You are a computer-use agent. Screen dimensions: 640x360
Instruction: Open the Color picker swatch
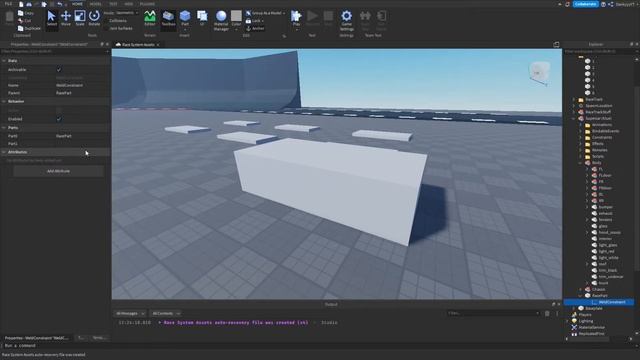[x=236, y=16]
